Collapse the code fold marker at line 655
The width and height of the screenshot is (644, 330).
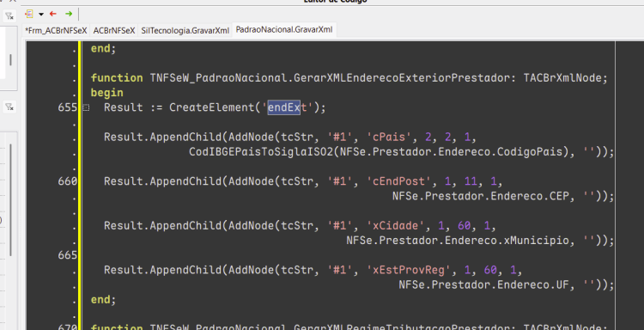click(86, 107)
